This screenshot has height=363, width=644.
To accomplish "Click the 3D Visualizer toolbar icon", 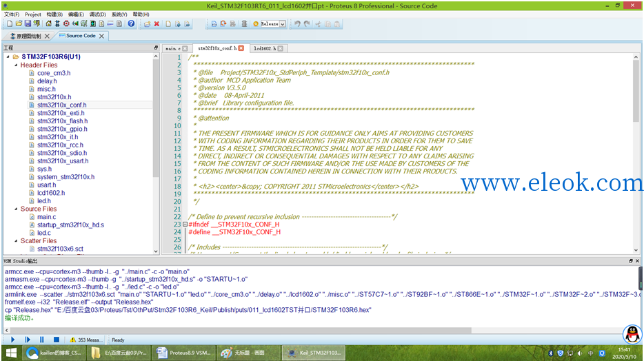I will tap(74, 24).
